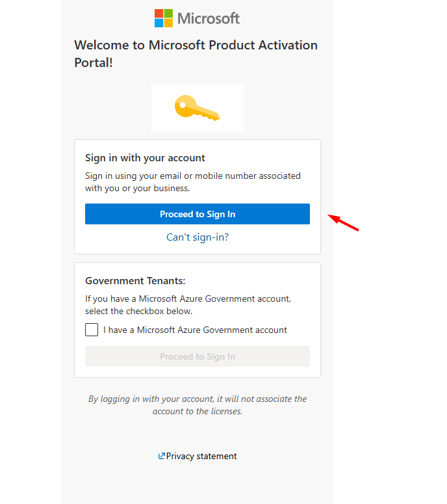The height and width of the screenshot is (504, 447).
Task: Enable the Azure Government account checkbox
Action: (92, 330)
